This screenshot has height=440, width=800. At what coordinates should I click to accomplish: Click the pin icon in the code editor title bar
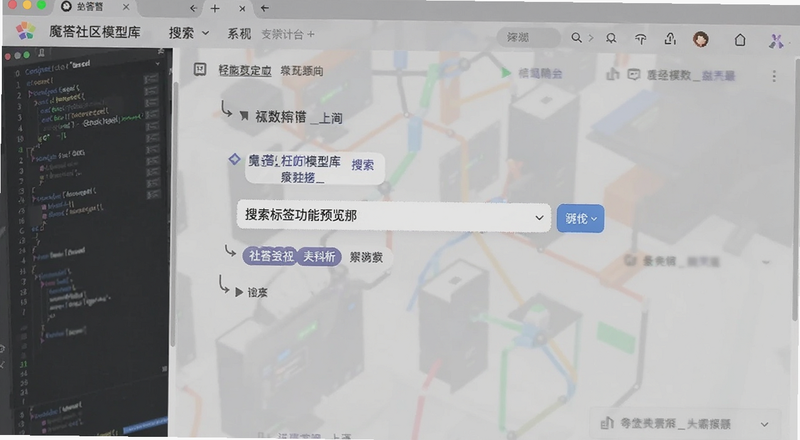41,53
